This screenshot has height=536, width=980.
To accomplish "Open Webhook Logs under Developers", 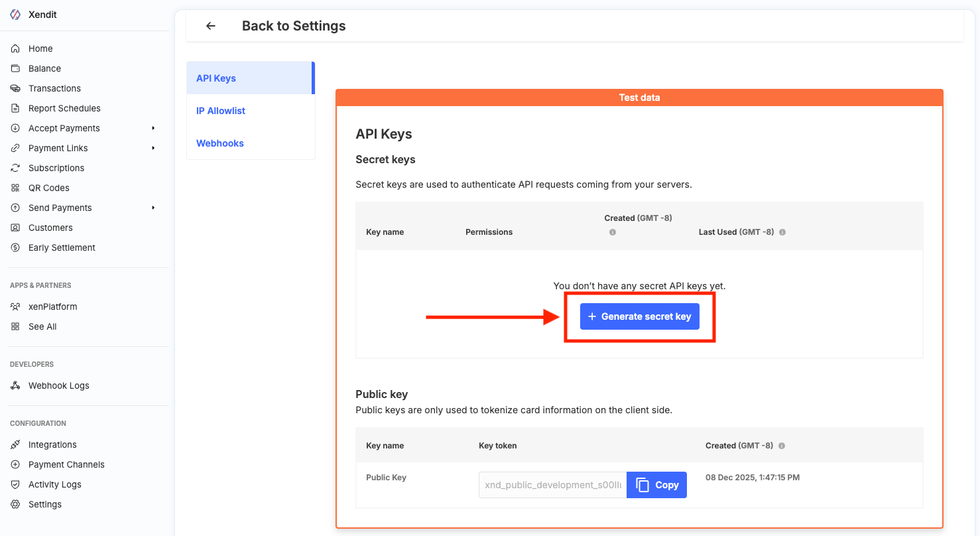I will [59, 385].
